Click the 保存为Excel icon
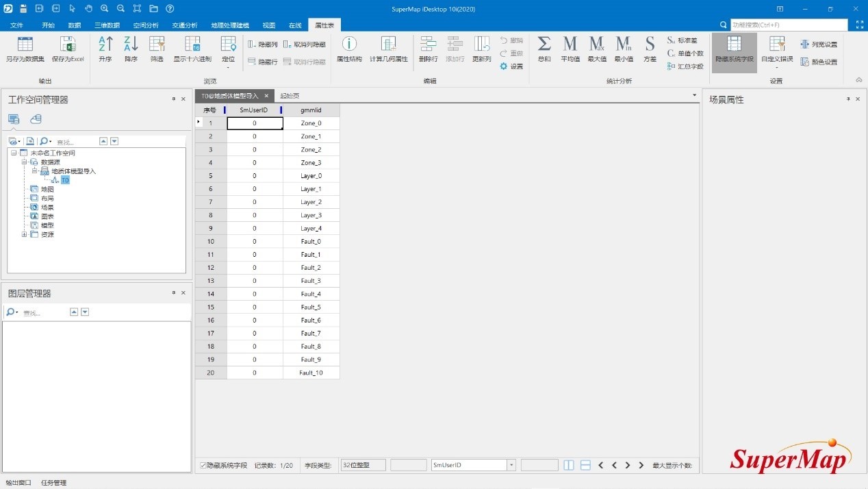This screenshot has height=489, width=868. click(x=68, y=48)
